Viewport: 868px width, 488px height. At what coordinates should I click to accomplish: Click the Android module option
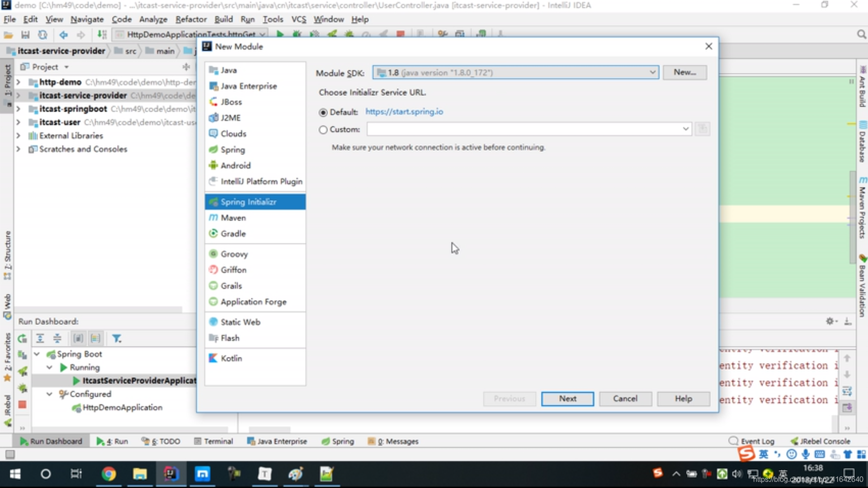click(236, 165)
